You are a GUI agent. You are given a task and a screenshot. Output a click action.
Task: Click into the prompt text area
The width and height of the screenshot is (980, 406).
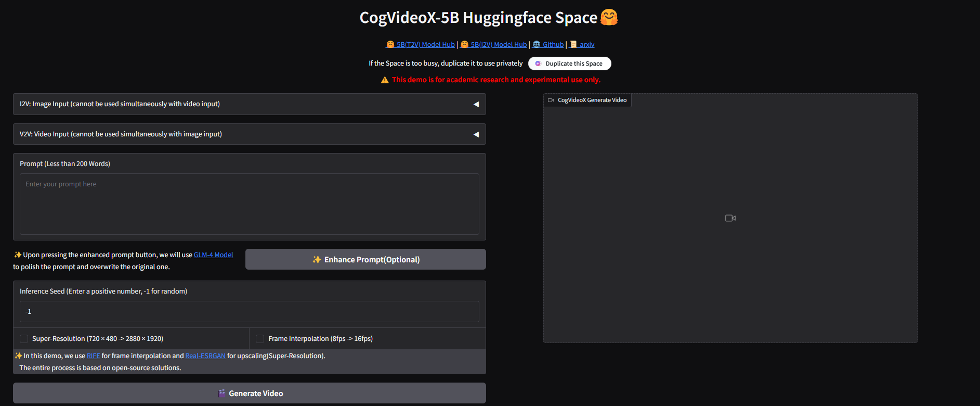coord(250,204)
